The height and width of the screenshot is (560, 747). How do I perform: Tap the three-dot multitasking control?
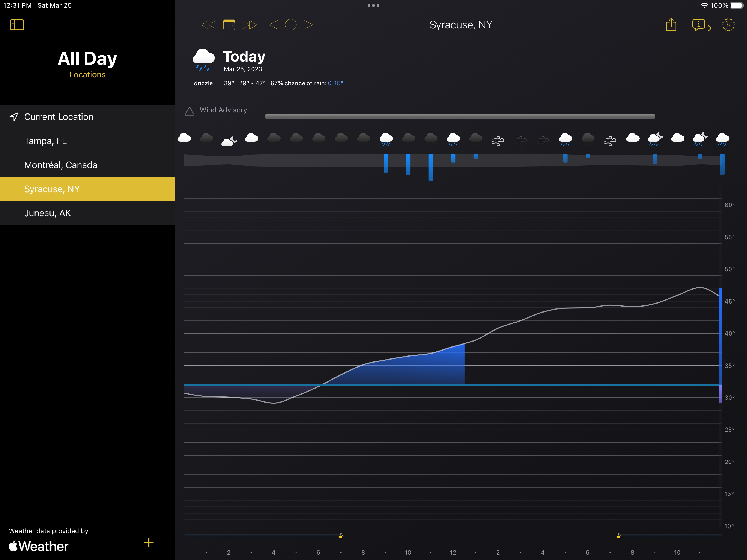373,5
